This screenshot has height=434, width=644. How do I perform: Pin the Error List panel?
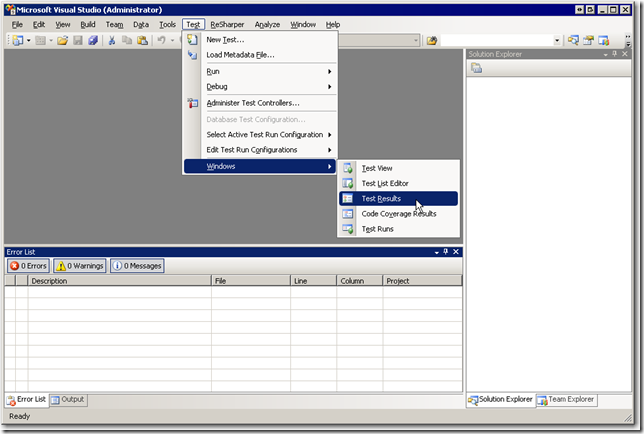pyautogui.click(x=446, y=252)
